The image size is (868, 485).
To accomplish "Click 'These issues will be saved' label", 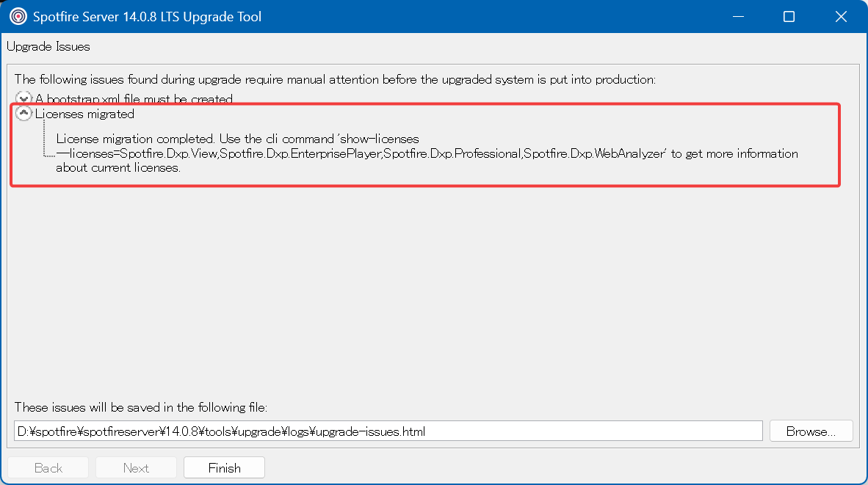I will [140, 407].
